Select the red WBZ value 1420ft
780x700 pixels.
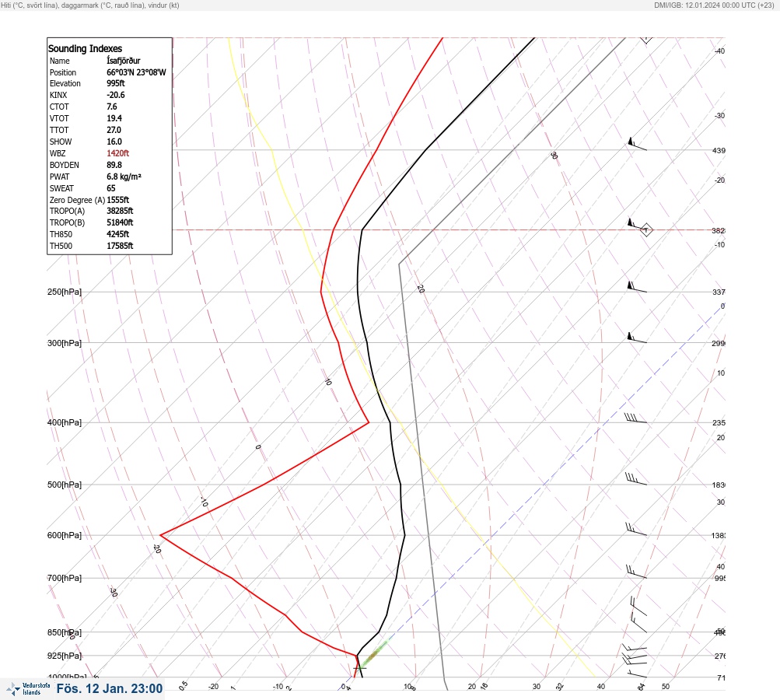click(x=118, y=153)
